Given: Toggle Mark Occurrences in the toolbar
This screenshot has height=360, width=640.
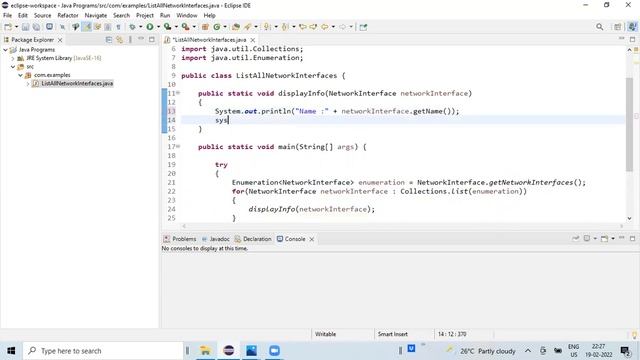Looking at the screenshot, I should [87, 27].
